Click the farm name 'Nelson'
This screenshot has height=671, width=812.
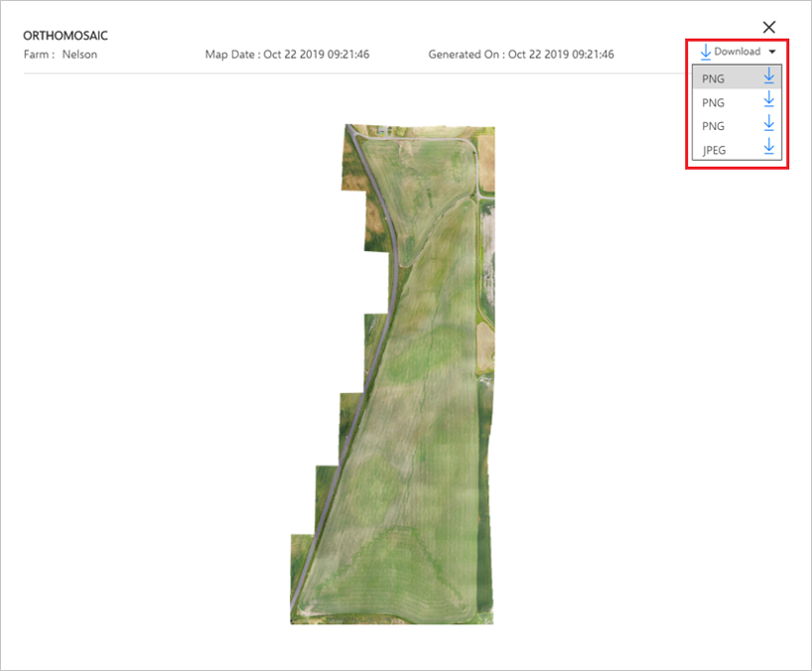click(79, 55)
